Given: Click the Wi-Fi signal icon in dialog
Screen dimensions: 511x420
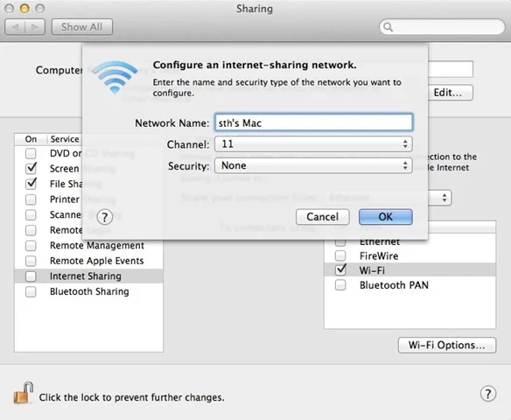Looking at the screenshot, I should coord(115,77).
